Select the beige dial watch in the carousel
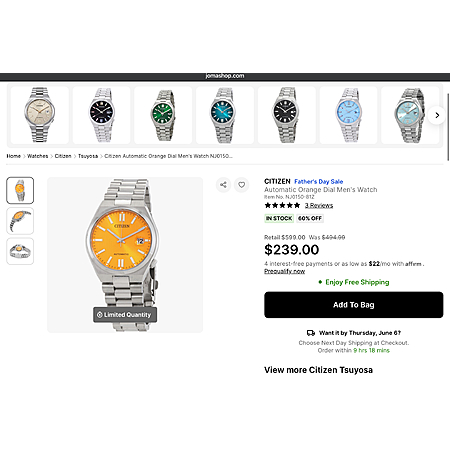This screenshot has width=450, height=450. tap(40, 115)
